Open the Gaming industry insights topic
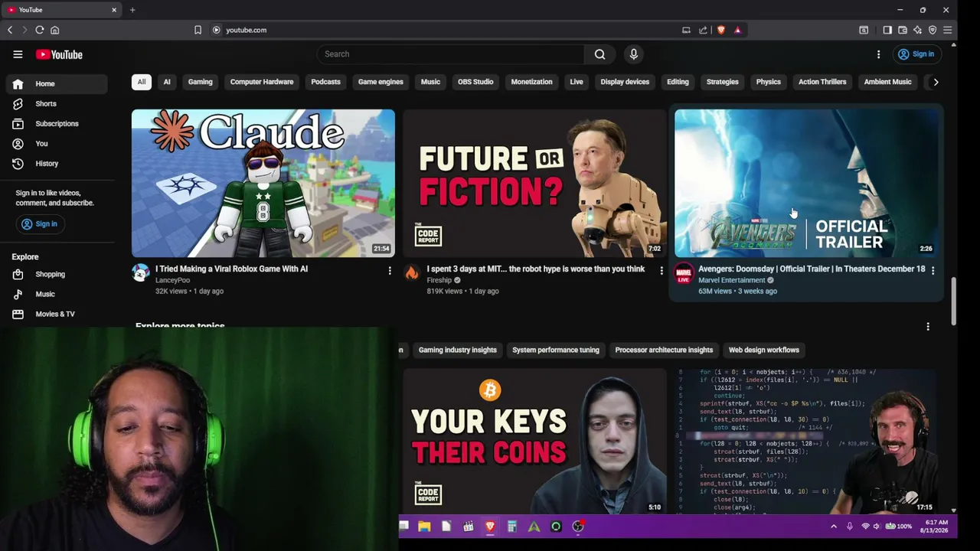 click(x=458, y=350)
